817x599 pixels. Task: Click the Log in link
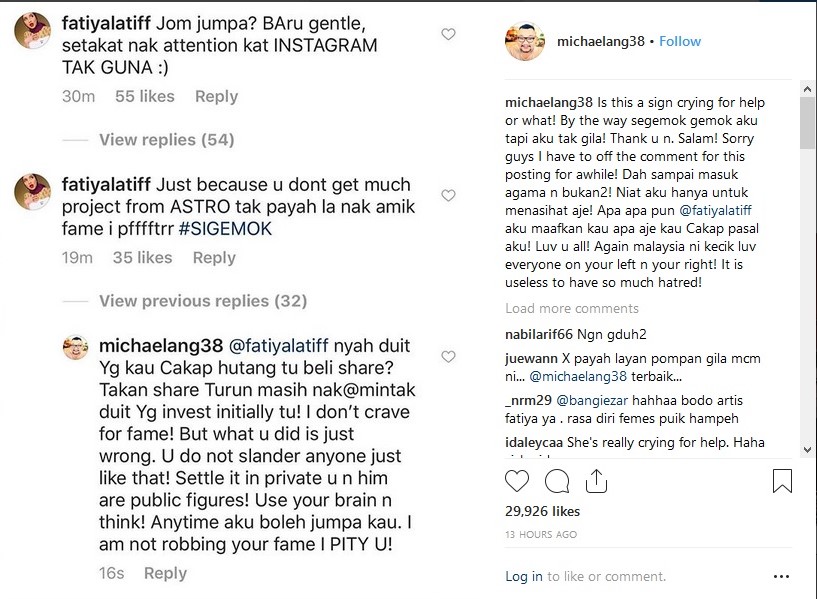pyautogui.click(x=524, y=576)
